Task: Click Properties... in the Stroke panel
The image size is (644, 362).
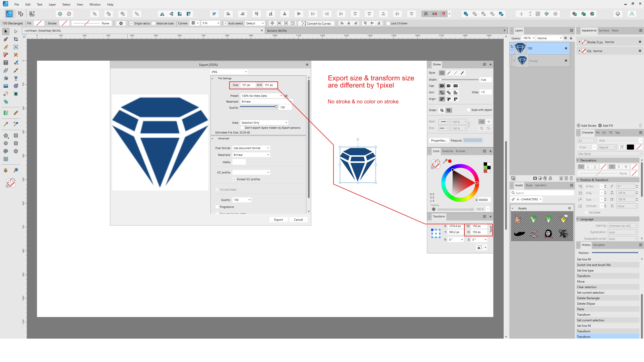Action: 439,141
